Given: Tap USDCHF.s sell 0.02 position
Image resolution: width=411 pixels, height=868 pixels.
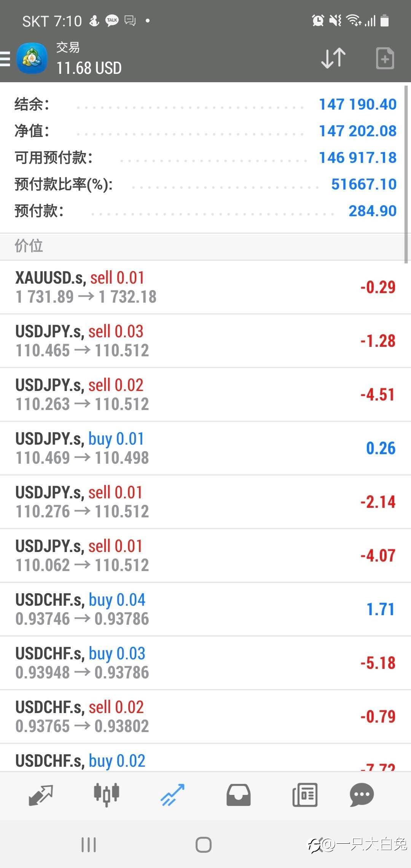Looking at the screenshot, I should pyautogui.click(x=205, y=716).
